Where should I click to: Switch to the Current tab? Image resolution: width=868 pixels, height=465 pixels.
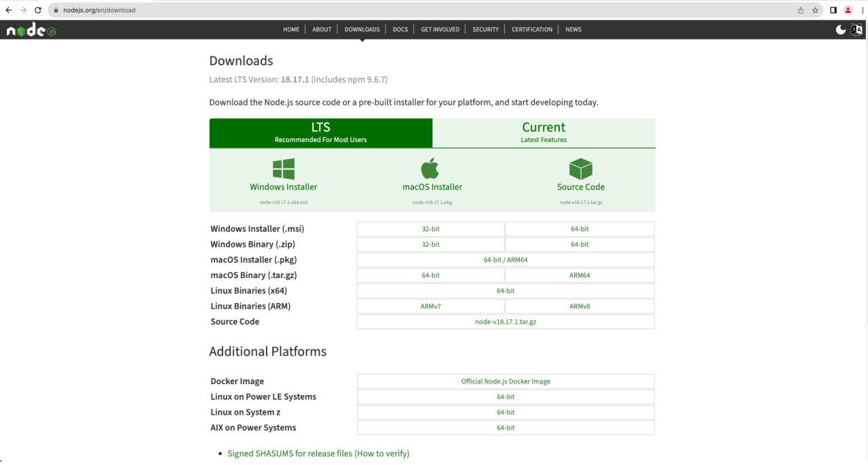(544, 133)
